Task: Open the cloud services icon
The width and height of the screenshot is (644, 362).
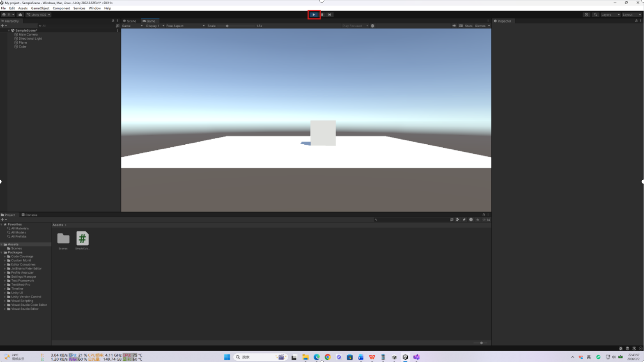Action: tap(20, 15)
